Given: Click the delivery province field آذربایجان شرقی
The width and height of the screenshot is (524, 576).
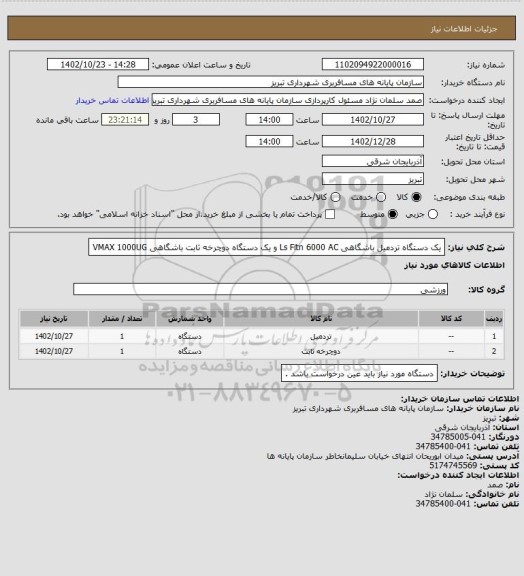Looking at the screenshot, I should click(x=373, y=161).
